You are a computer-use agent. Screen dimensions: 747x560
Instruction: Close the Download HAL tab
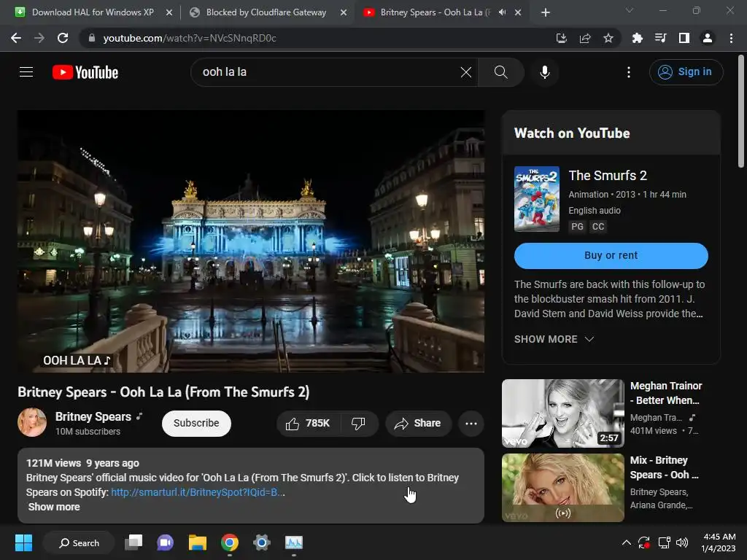[x=169, y=12]
